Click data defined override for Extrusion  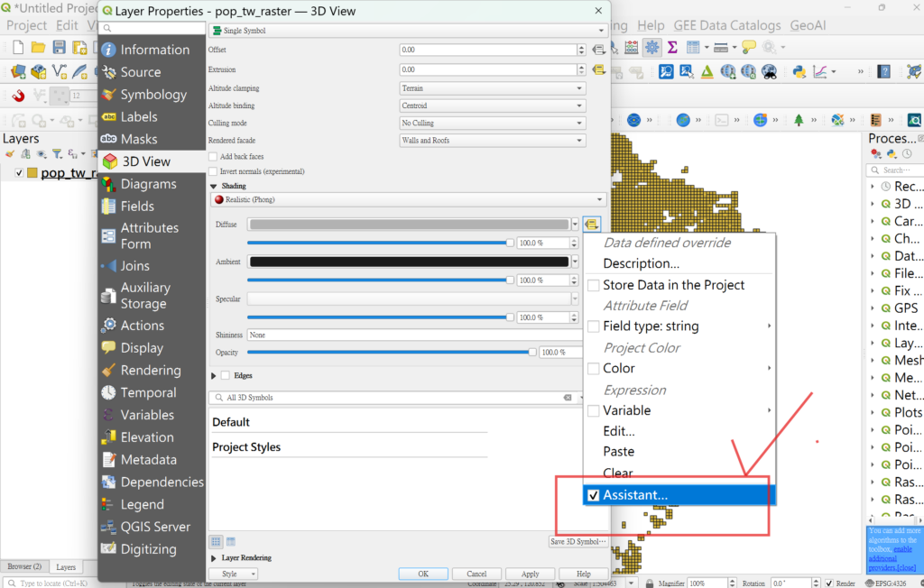click(599, 69)
